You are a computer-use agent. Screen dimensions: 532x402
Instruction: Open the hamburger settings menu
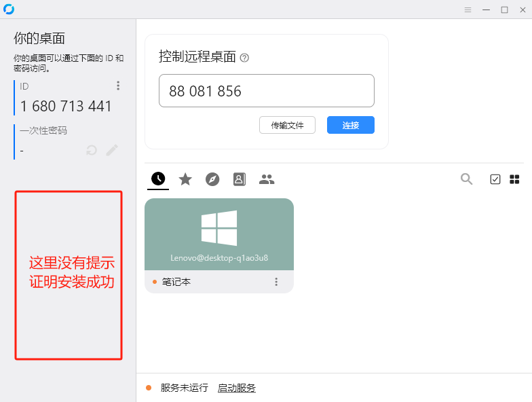coord(468,10)
